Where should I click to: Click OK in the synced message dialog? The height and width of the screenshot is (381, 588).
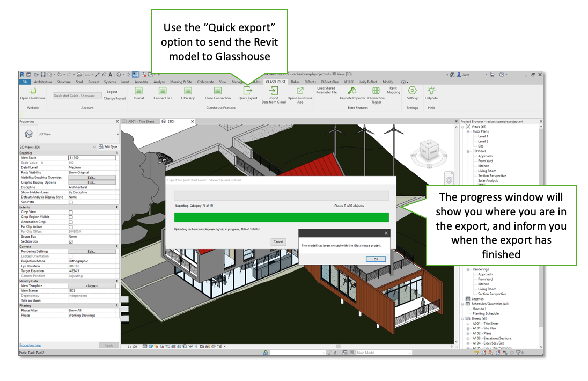coord(376,259)
